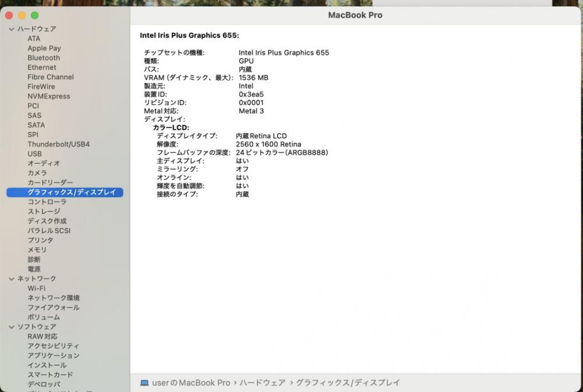Click the 種類 value GPU
Viewport: 583px width, 392px height.
coord(246,61)
